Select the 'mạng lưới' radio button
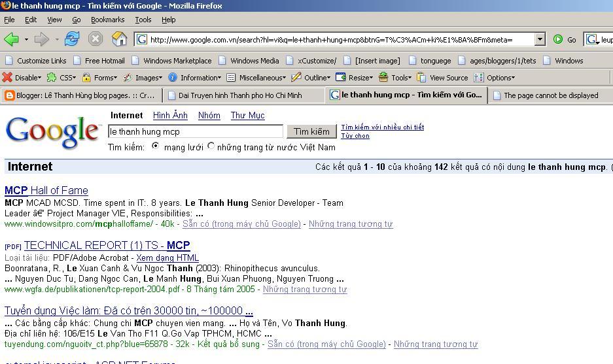This screenshot has height=364, width=613. (x=156, y=146)
